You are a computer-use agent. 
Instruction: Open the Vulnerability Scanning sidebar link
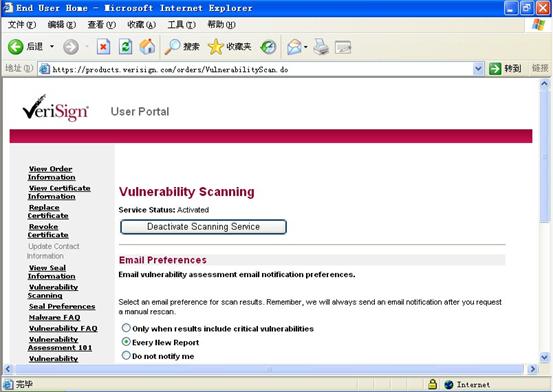(x=53, y=291)
